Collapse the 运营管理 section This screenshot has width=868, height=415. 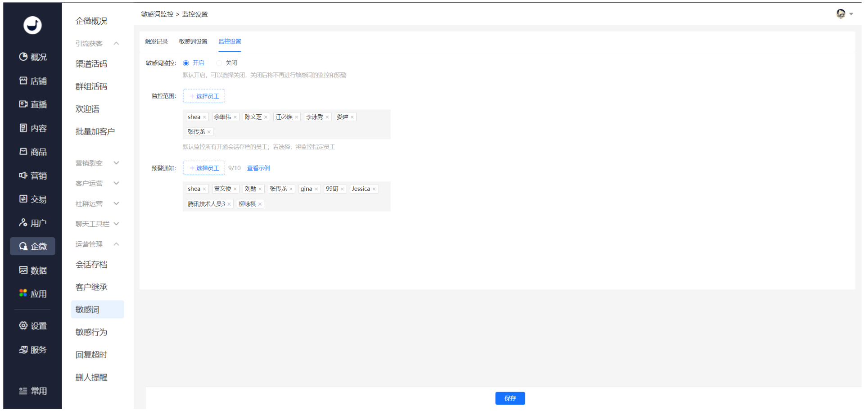(x=116, y=244)
